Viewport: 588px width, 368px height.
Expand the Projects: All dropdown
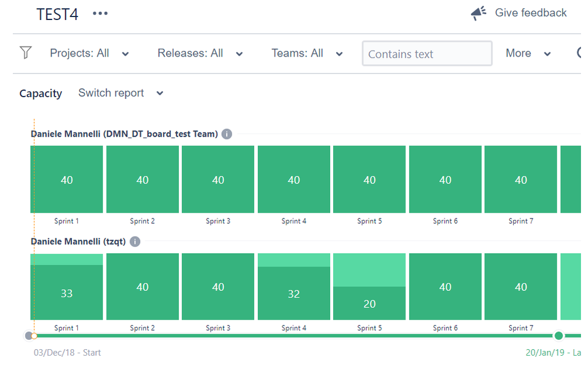(x=89, y=53)
